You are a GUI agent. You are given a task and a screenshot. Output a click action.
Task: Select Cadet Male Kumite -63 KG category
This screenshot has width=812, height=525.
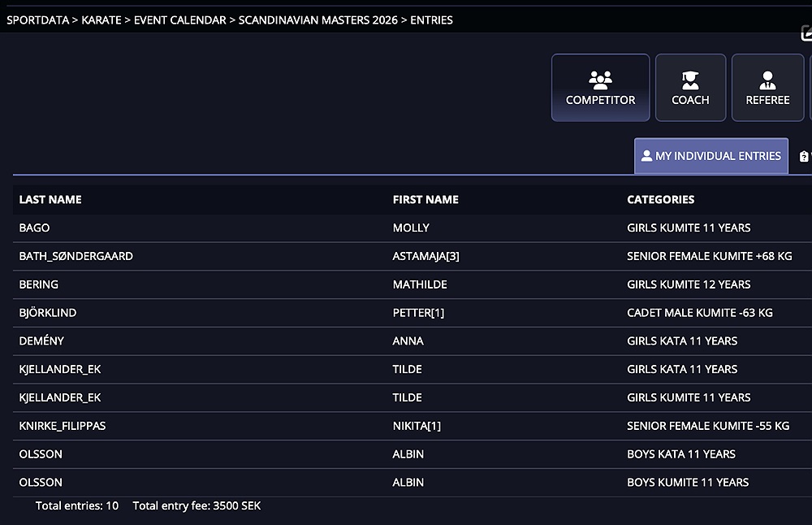tap(699, 313)
